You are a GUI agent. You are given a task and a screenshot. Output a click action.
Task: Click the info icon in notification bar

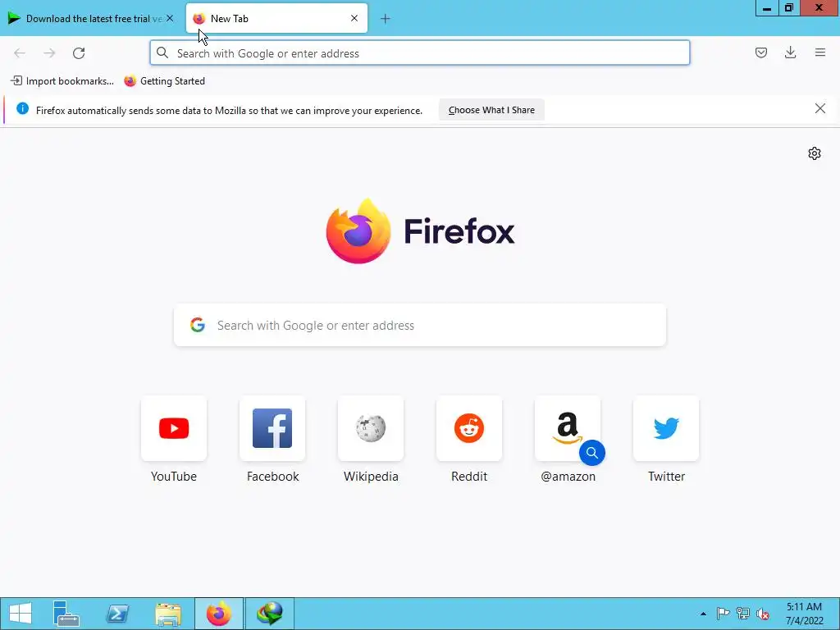coord(22,109)
